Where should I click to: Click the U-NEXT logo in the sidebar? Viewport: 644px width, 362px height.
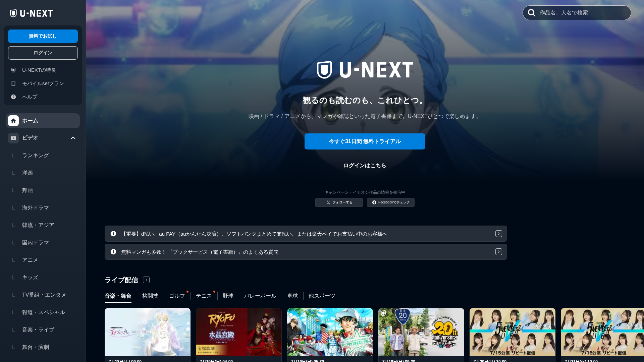coord(31,13)
